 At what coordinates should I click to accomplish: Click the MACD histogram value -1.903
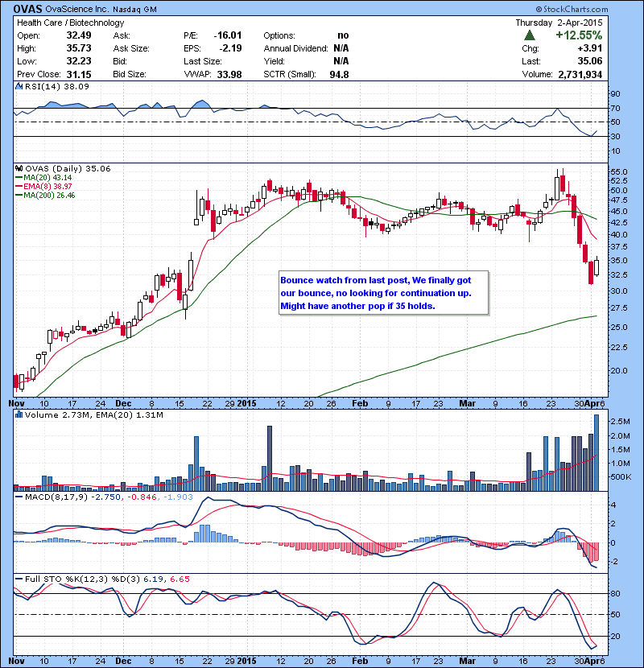[x=178, y=497]
